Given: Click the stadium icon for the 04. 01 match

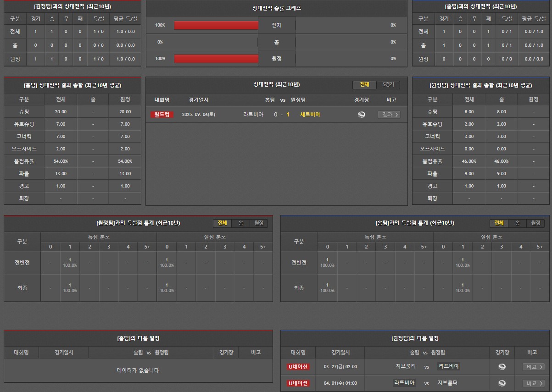Looking at the screenshot, I should click(x=502, y=383).
